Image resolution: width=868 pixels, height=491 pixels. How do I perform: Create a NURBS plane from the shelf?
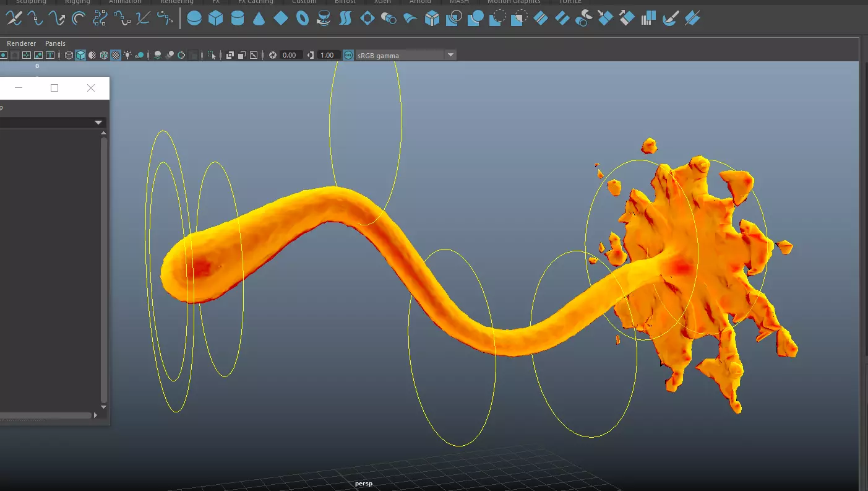[x=281, y=19]
